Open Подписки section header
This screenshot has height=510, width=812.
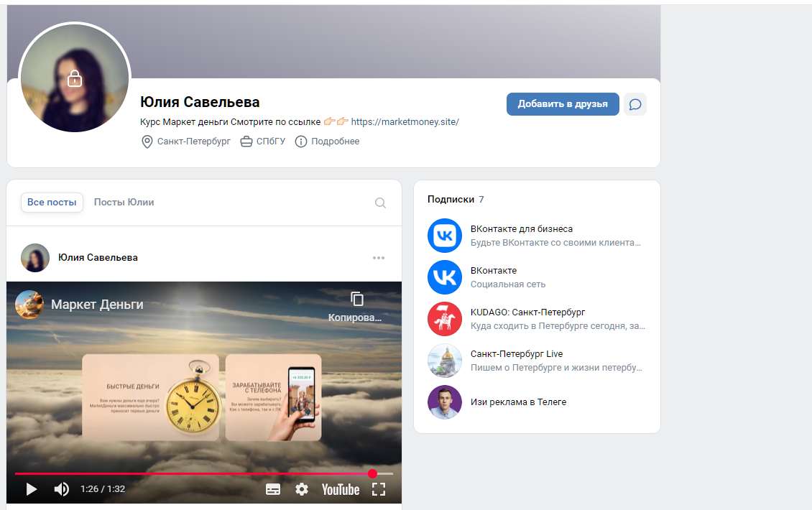point(451,200)
